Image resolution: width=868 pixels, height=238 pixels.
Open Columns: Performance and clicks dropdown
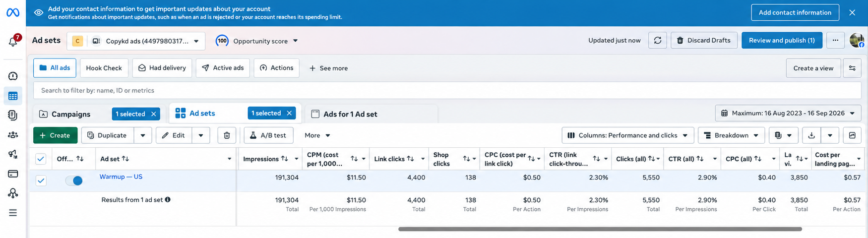(627, 135)
